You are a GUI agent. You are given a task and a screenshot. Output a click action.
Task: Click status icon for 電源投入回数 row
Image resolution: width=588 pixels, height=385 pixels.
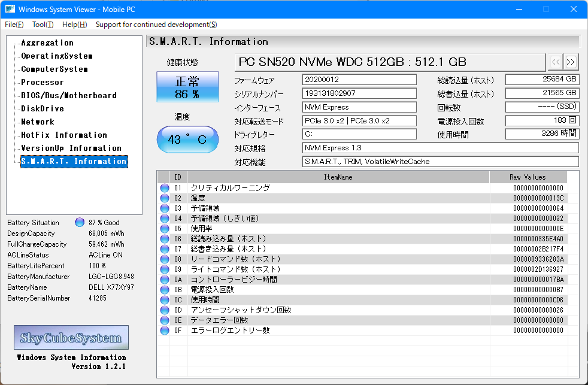(164, 289)
